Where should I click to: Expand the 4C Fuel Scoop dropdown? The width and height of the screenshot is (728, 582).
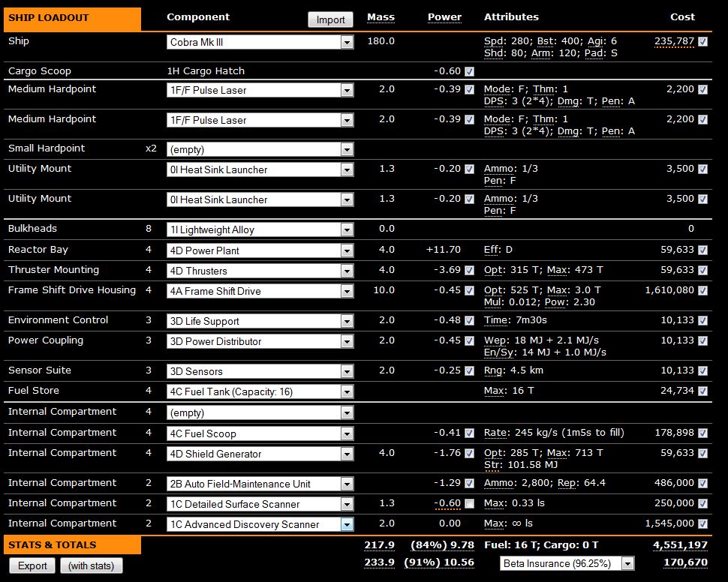tap(260, 433)
